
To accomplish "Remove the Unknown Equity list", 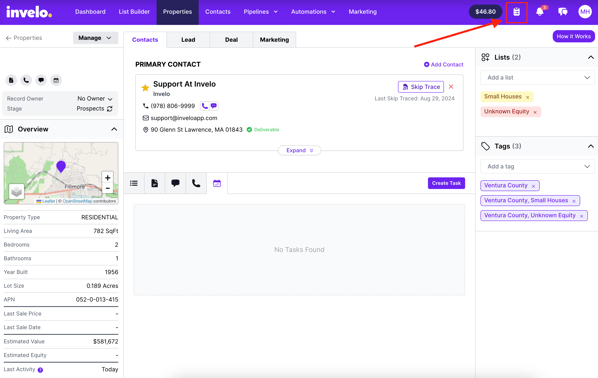I will [x=535, y=112].
